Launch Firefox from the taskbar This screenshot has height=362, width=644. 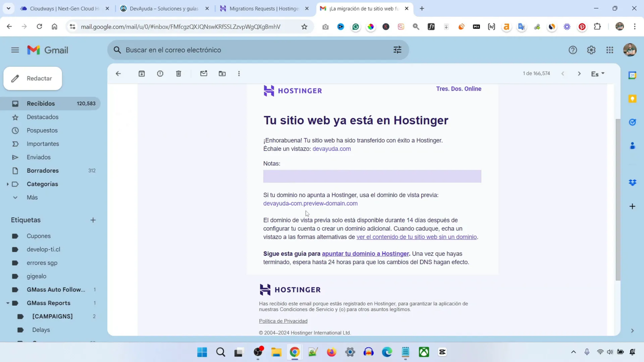[331, 352]
